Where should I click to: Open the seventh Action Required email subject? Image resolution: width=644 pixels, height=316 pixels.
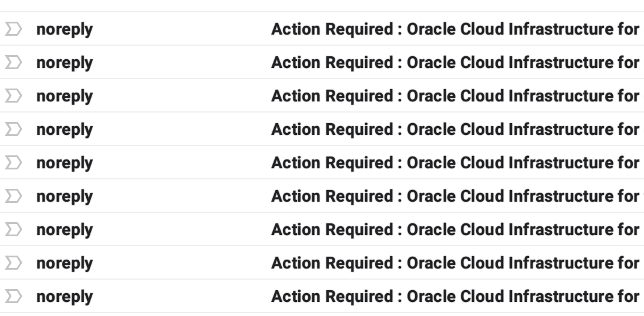[x=455, y=229]
